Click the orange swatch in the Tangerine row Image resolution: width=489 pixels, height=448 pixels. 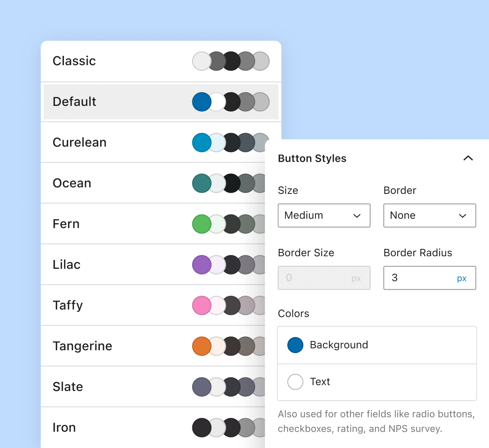pyautogui.click(x=201, y=346)
